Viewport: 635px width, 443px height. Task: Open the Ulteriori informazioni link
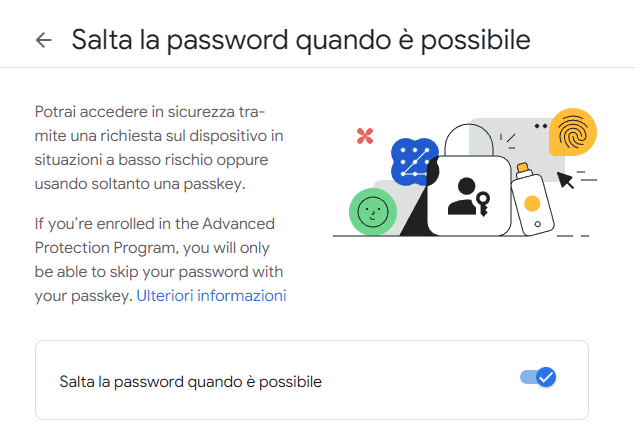(211, 296)
